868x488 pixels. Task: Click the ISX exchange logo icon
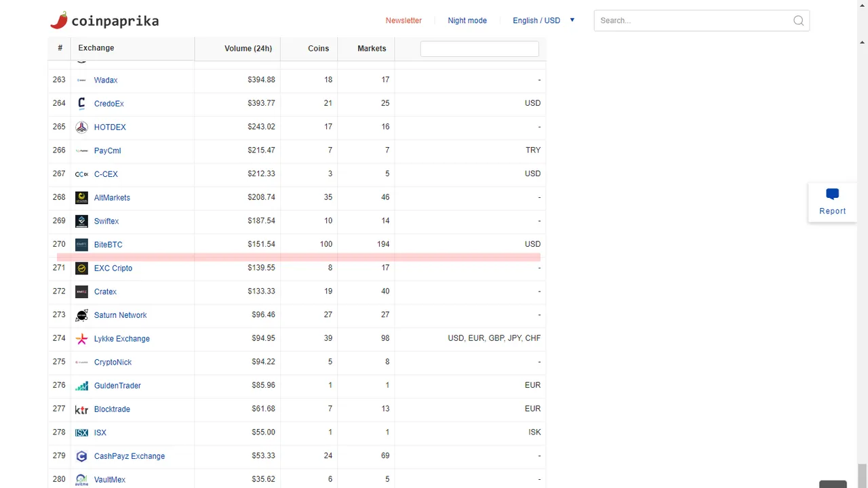81,432
